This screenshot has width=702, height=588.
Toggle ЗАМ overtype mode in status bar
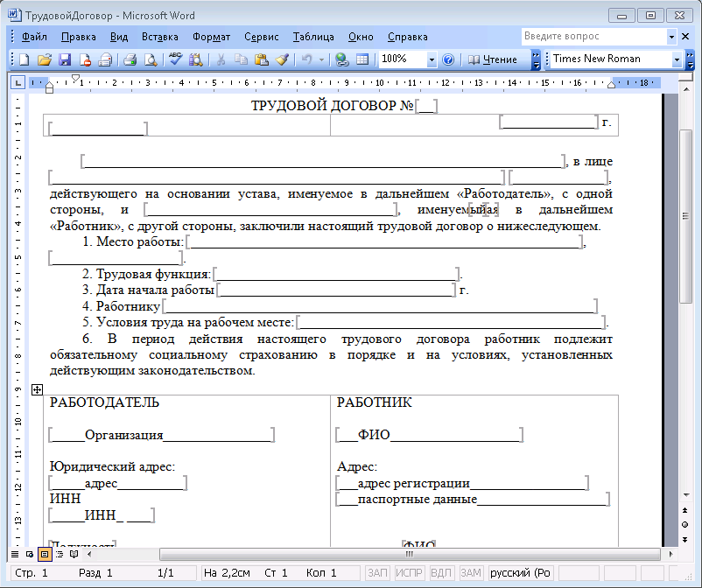click(471, 573)
